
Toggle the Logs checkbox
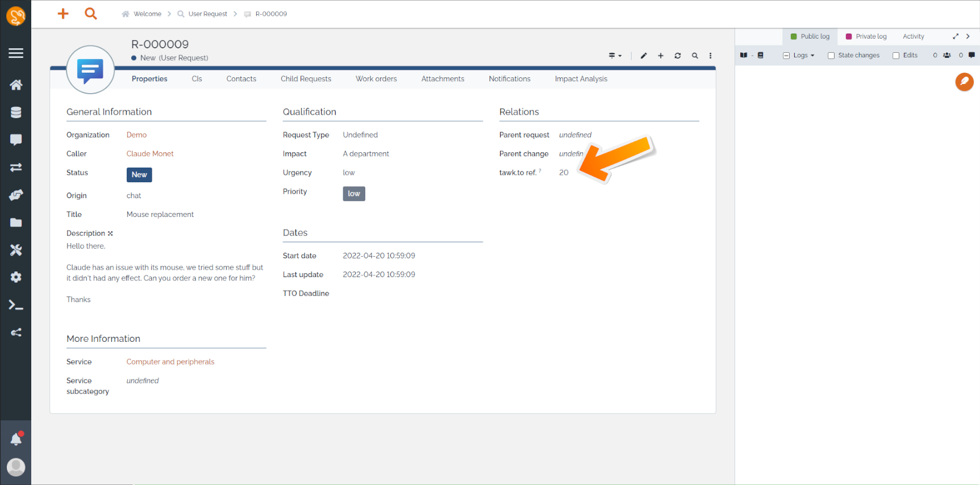click(x=786, y=56)
